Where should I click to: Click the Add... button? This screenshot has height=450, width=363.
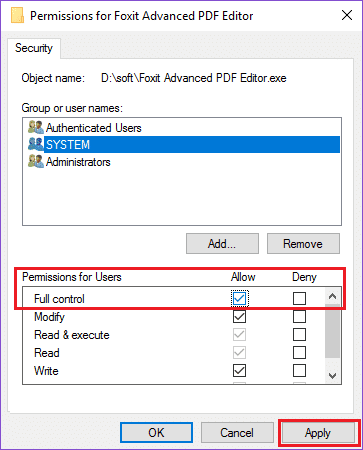point(222,244)
